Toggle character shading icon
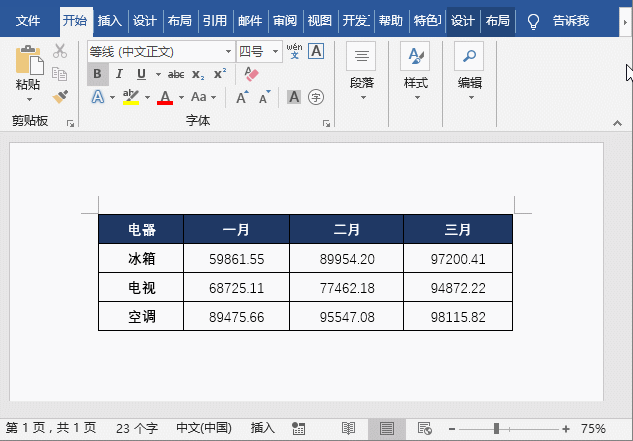The width and height of the screenshot is (633, 441). tap(294, 97)
